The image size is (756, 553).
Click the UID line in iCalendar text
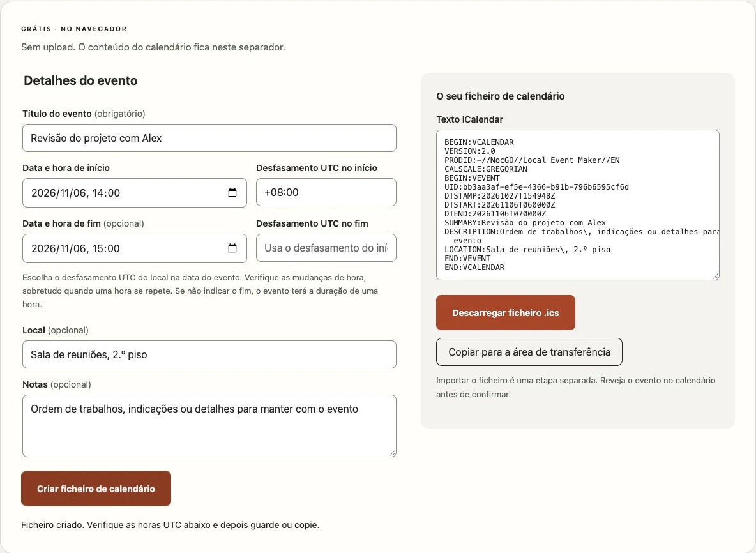(x=536, y=187)
